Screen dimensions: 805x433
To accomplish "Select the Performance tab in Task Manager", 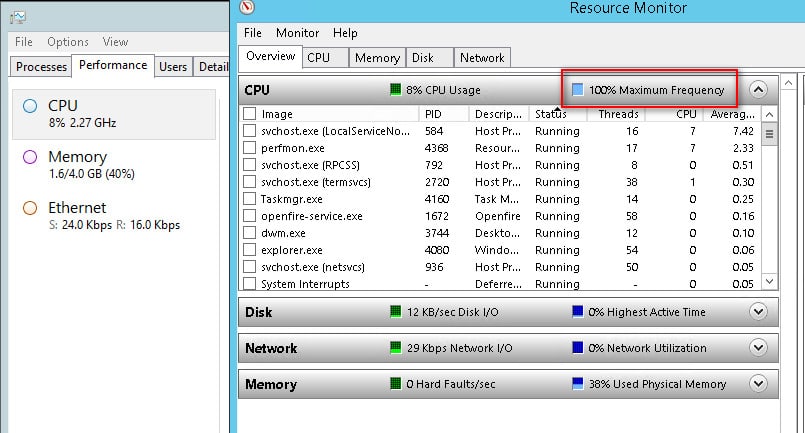I will (113, 65).
